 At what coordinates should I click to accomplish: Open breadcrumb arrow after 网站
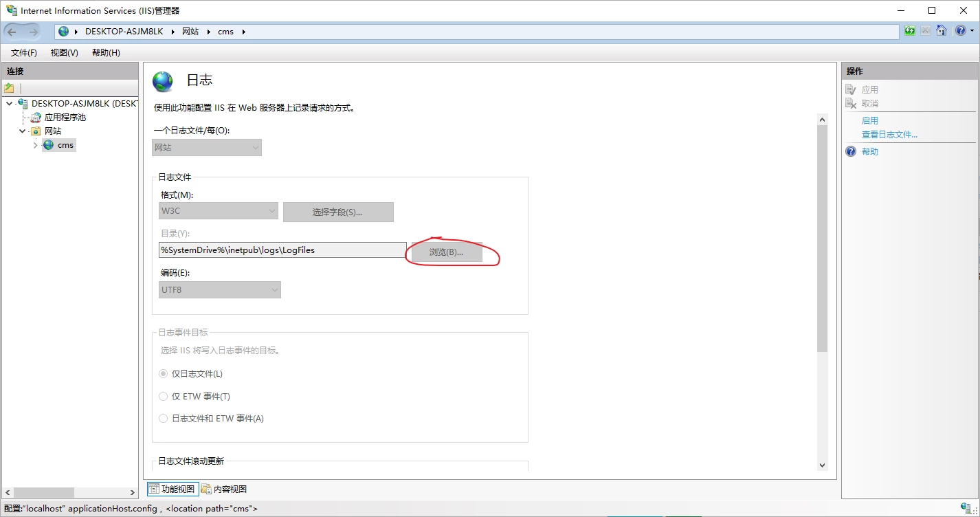(209, 32)
